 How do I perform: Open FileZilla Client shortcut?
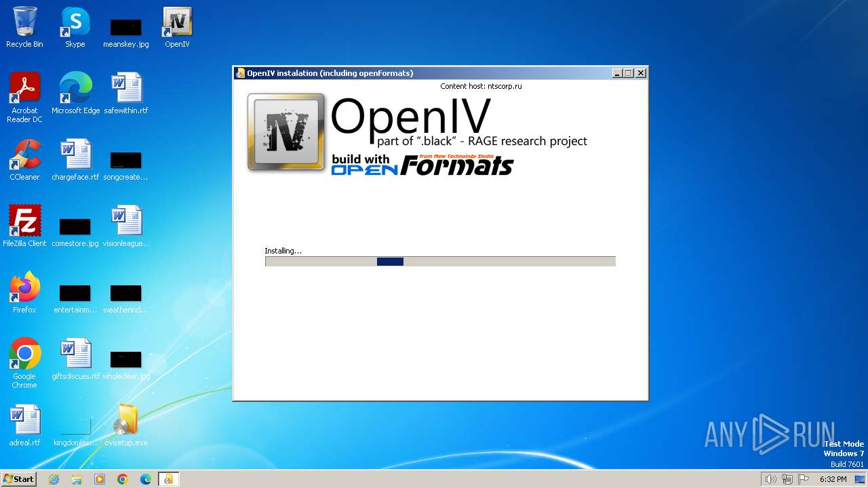[x=24, y=226]
